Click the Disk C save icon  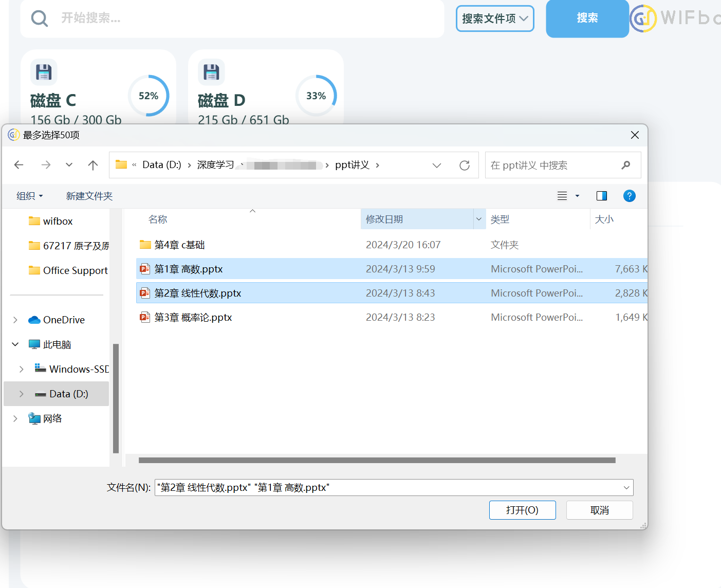point(44,72)
